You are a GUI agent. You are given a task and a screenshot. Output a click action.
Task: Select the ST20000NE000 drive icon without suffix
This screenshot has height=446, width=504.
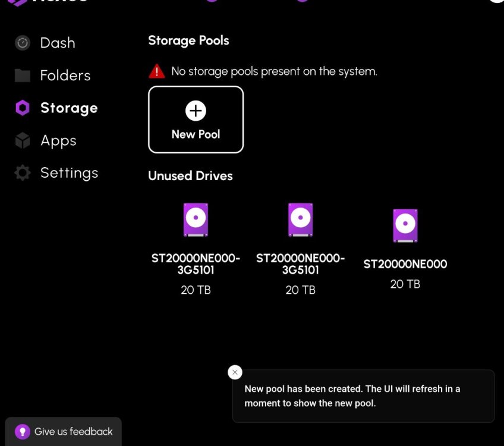tap(405, 225)
